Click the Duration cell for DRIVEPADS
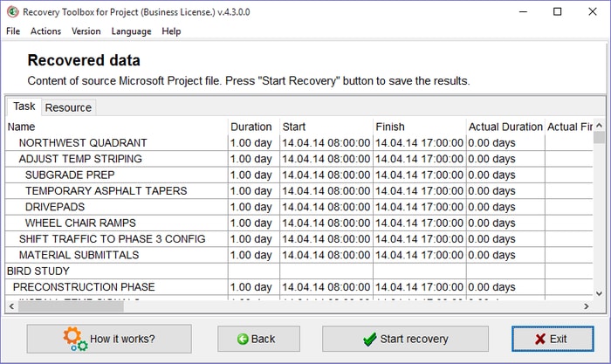The height and width of the screenshot is (364, 611). pos(254,207)
